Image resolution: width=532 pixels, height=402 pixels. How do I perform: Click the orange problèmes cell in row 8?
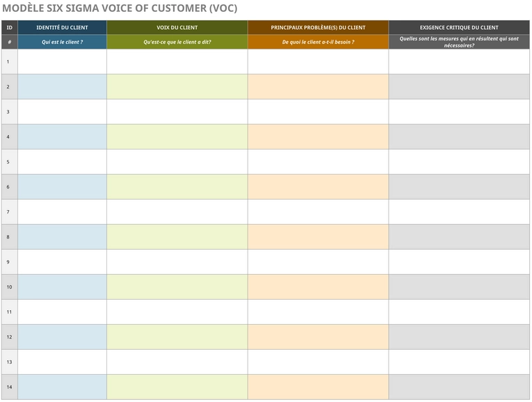click(x=319, y=236)
